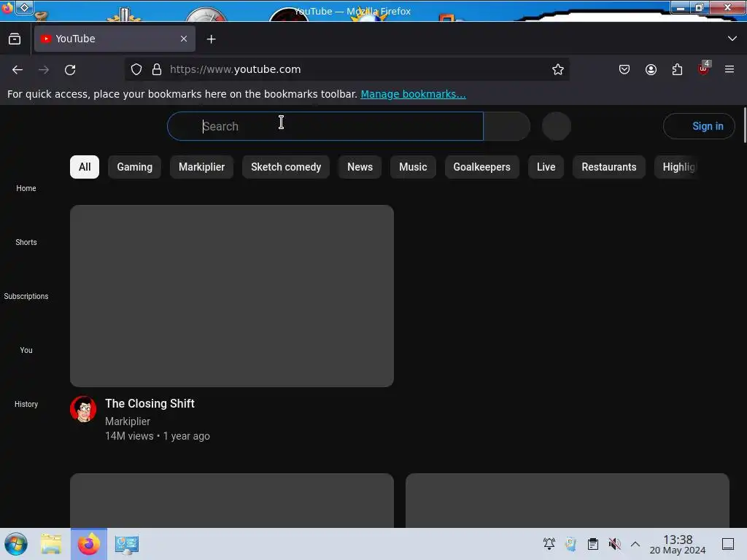Open tracking protection shield icon
The height and width of the screenshot is (560, 747).
[x=136, y=69]
